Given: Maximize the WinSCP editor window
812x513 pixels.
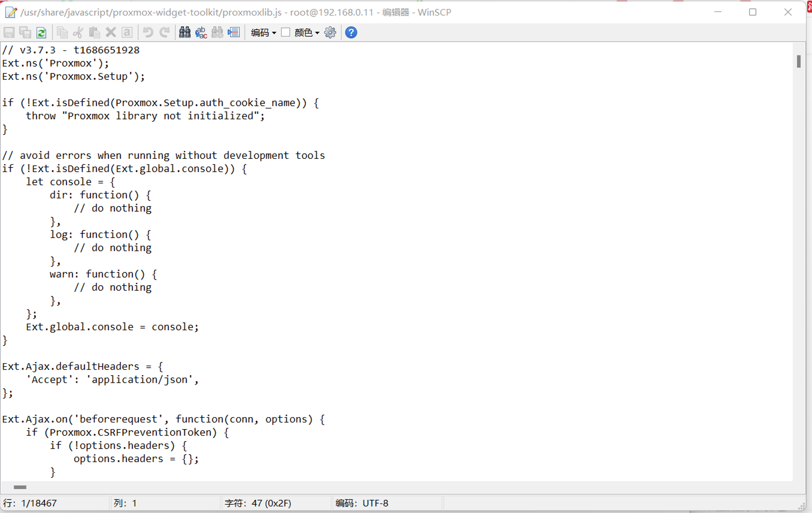Looking at the screenshot, I should (753, 12).
